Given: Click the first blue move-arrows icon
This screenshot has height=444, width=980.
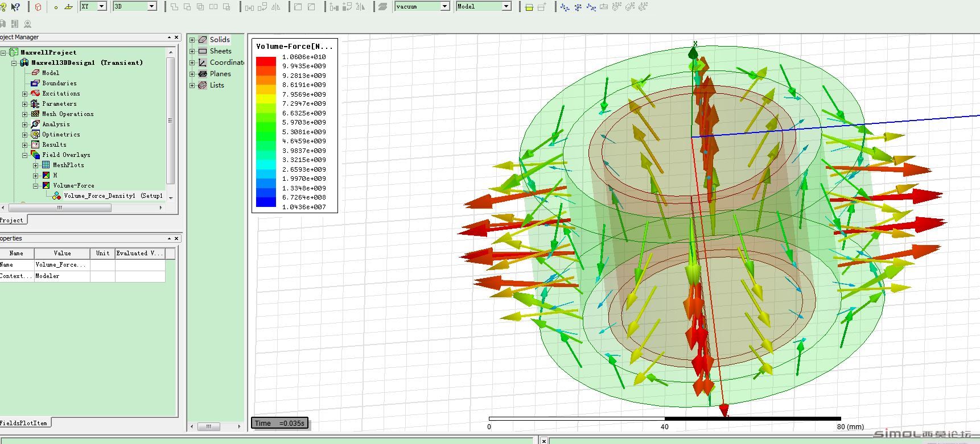Looking at the screenshot, I should pyautogui.click(x=565, y=7).
